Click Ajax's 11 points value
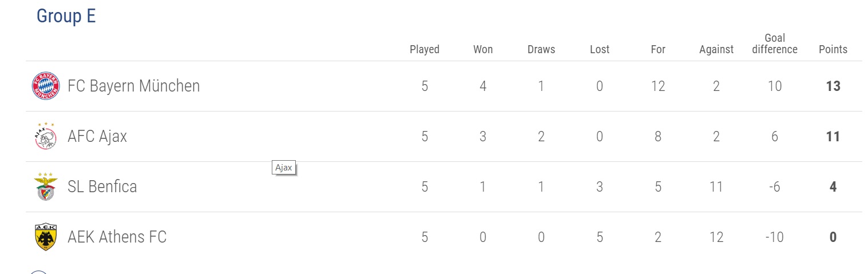 (x=833, y=137)
